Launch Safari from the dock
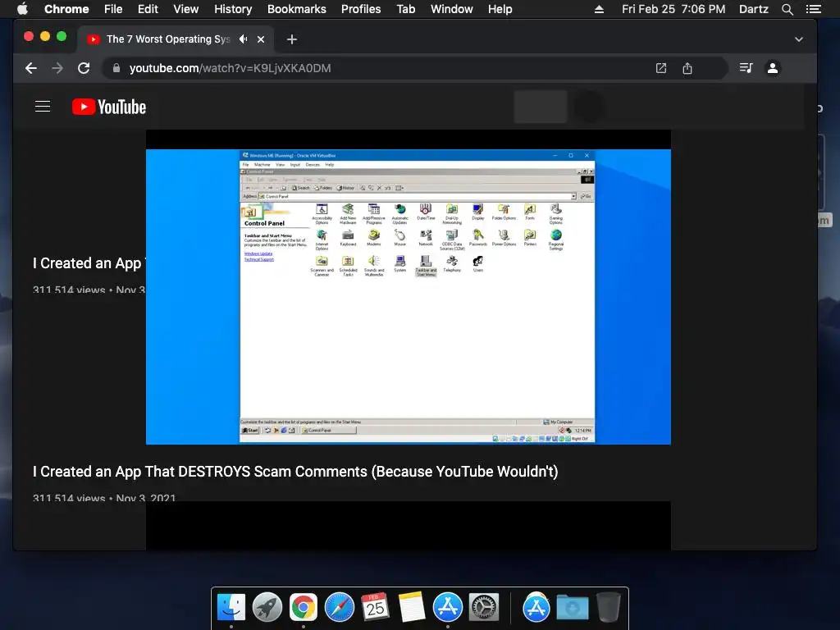840x630 pixels. 339,608
